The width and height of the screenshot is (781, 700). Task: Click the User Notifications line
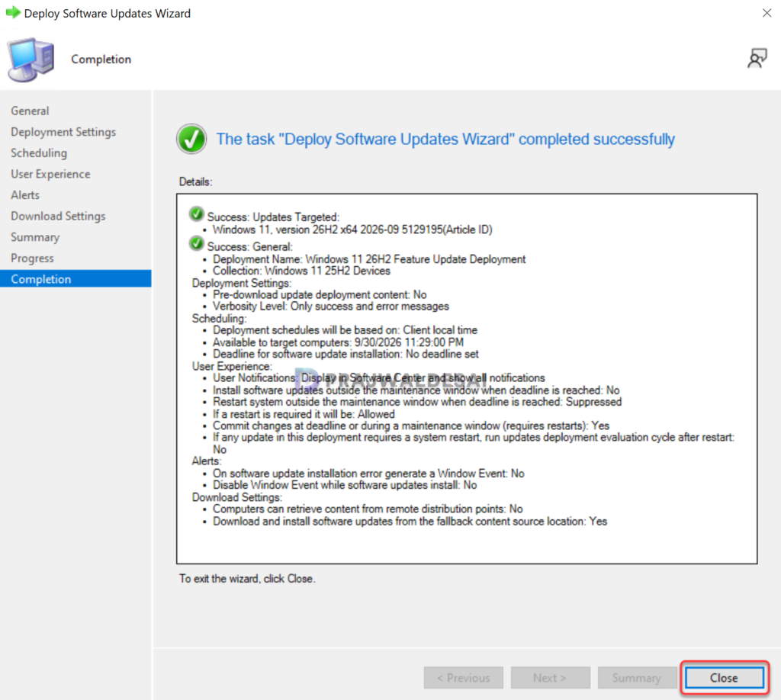(378, 378)
